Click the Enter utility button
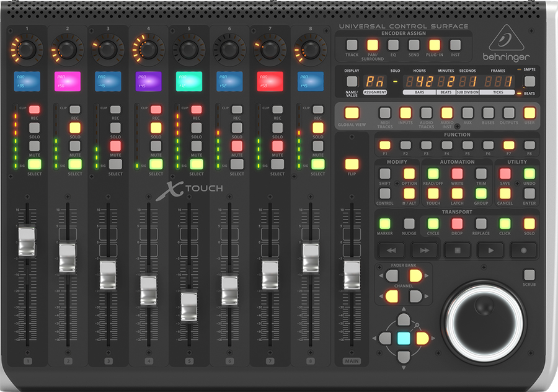 coord(529,194)
